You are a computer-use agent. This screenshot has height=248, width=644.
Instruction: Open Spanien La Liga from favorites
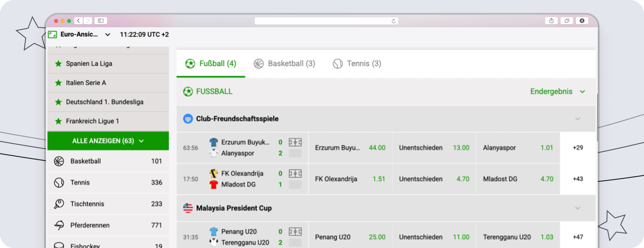click(x=108, y=63)
